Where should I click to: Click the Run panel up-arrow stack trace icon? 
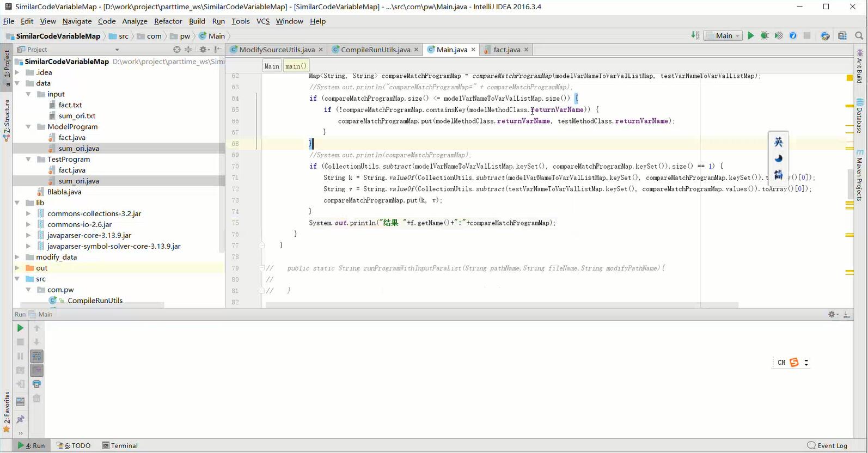[x=36, y=328]
